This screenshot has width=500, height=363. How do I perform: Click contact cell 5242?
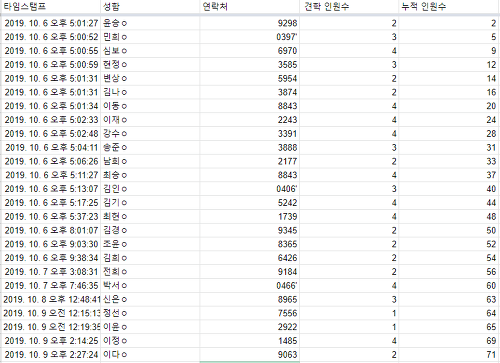pos(250,203)
